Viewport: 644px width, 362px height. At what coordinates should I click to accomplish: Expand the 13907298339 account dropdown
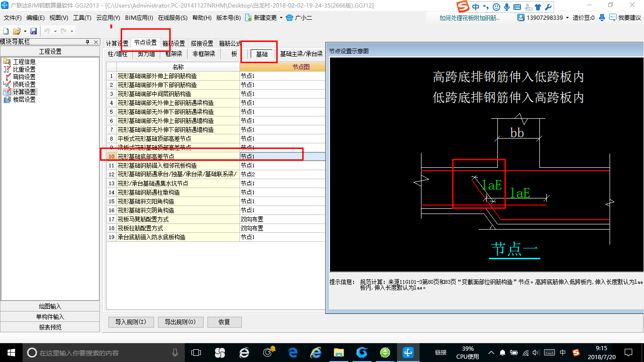click(x=568, y=17)
